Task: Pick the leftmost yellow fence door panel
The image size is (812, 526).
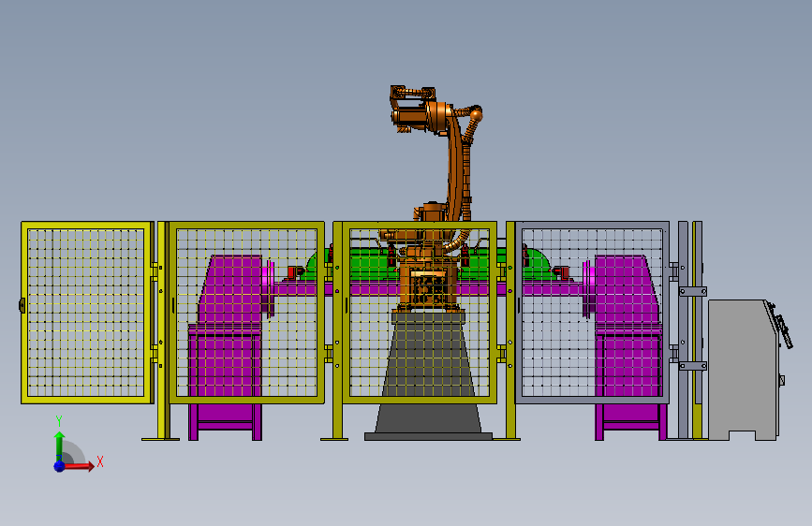Action: (x=86, y=313)
